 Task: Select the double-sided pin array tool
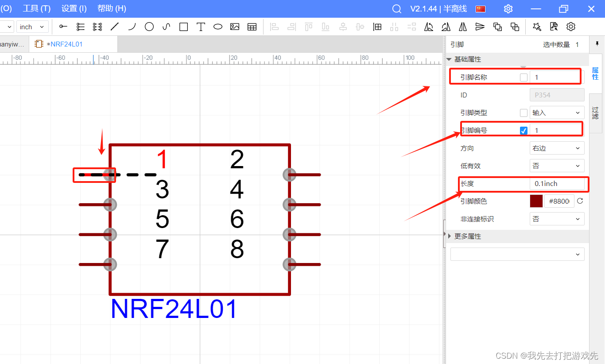[97, 27]
